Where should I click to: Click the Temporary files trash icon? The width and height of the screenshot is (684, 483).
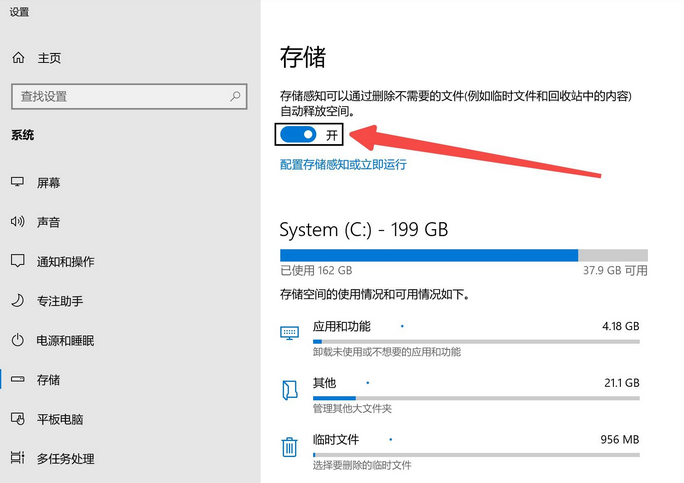290,447
